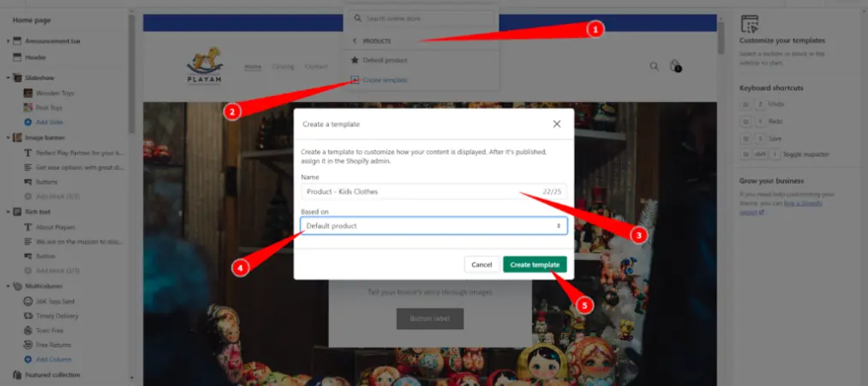868x386 pixels.
Task: Open the 36K Toys Sent column
Action: 56,301
